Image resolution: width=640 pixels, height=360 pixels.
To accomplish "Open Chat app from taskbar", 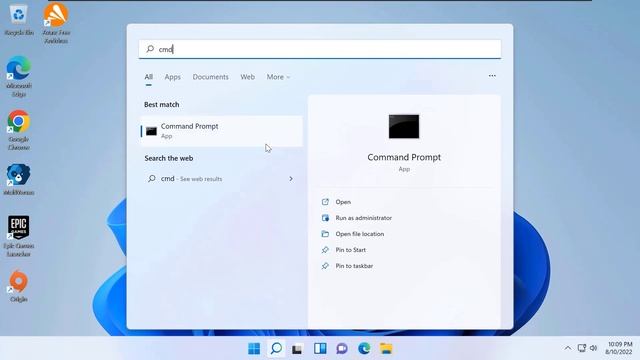I will coord(342,349).
